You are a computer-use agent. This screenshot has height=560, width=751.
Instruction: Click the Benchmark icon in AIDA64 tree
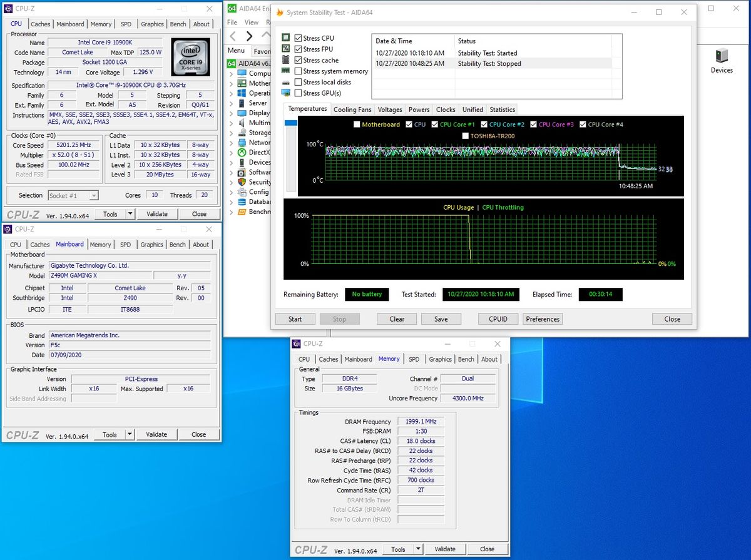pyautogui.click(x=242, y=211)
